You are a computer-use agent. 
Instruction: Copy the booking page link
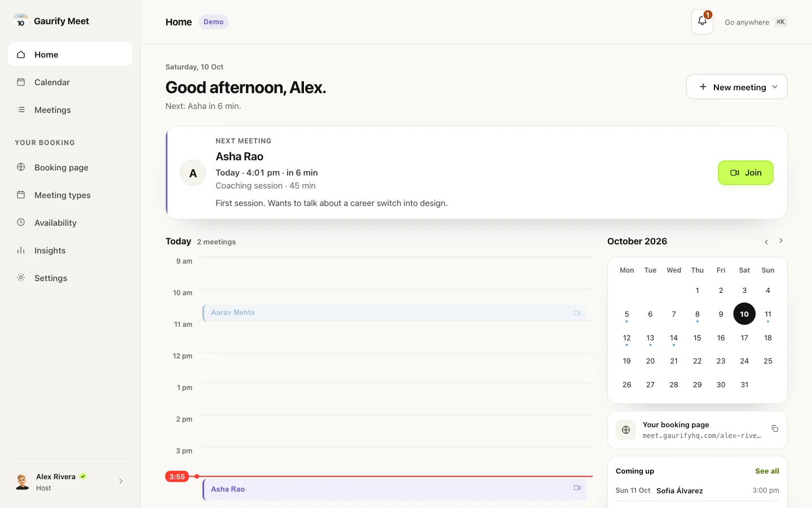click(775, 429)
